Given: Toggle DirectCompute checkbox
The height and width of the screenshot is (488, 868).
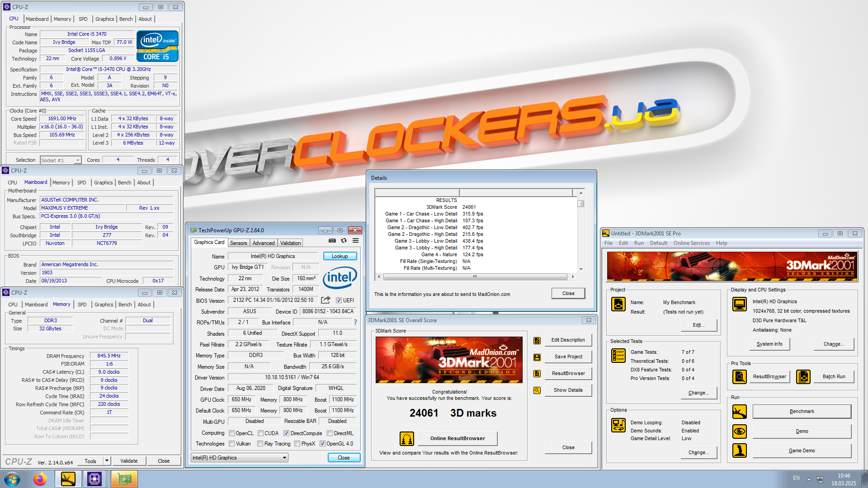Looking at the screenshot, I should 286,433.
